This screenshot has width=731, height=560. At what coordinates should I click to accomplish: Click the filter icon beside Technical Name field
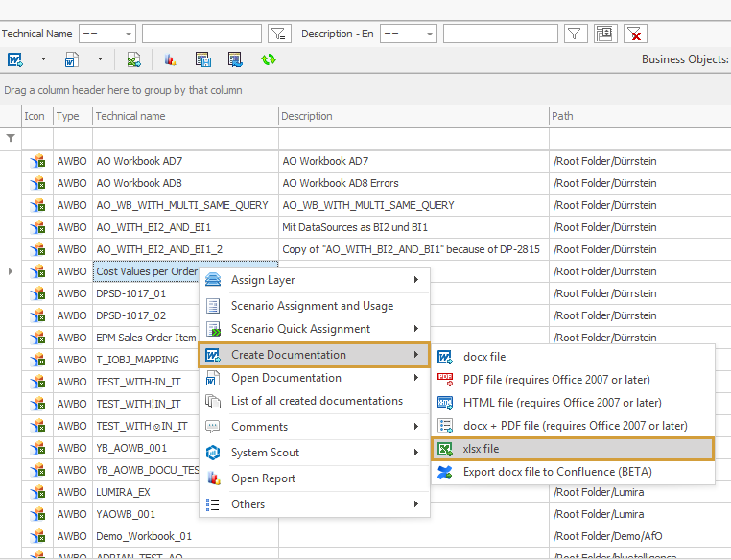[x=279, y=35]
